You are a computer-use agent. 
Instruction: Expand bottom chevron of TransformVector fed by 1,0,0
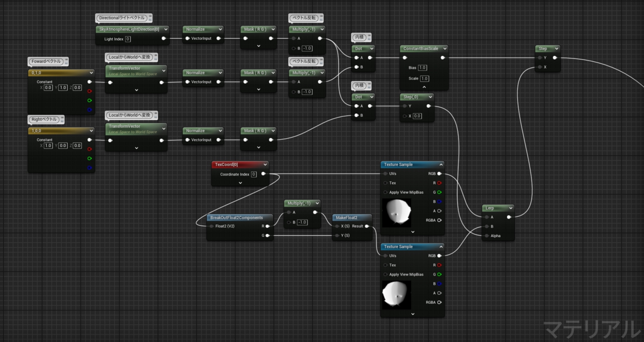point(136,148)
